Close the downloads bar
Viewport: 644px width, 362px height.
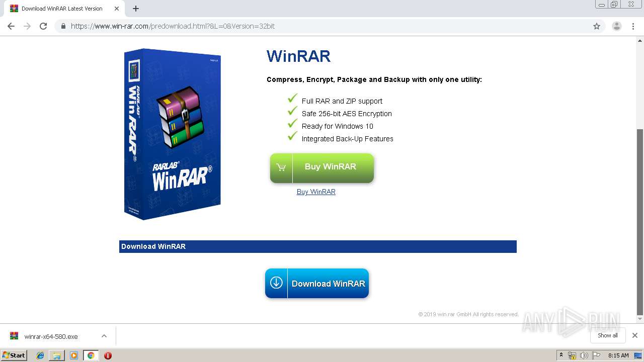click(635, 335)
